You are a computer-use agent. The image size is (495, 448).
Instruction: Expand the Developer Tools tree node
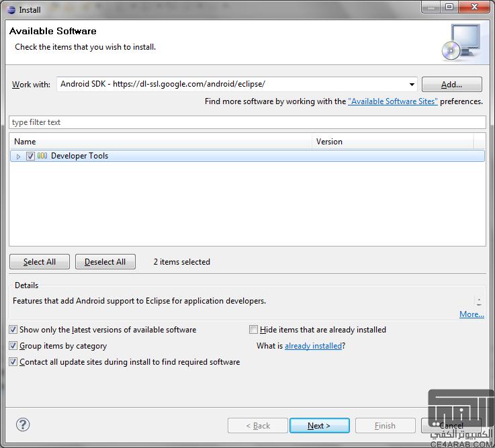(x=18, y=156)
